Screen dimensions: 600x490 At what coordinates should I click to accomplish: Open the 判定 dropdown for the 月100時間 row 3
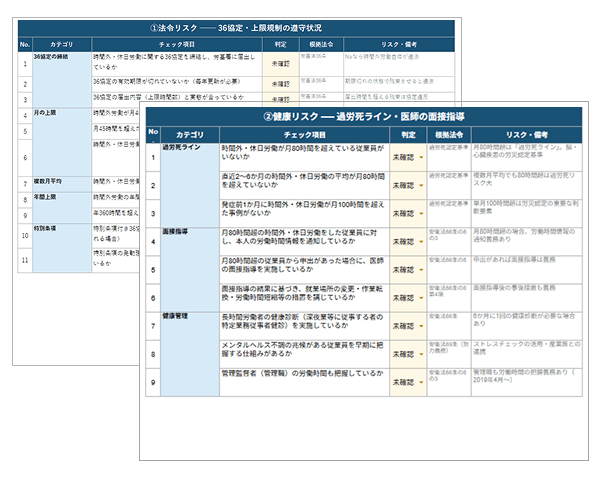421,213
